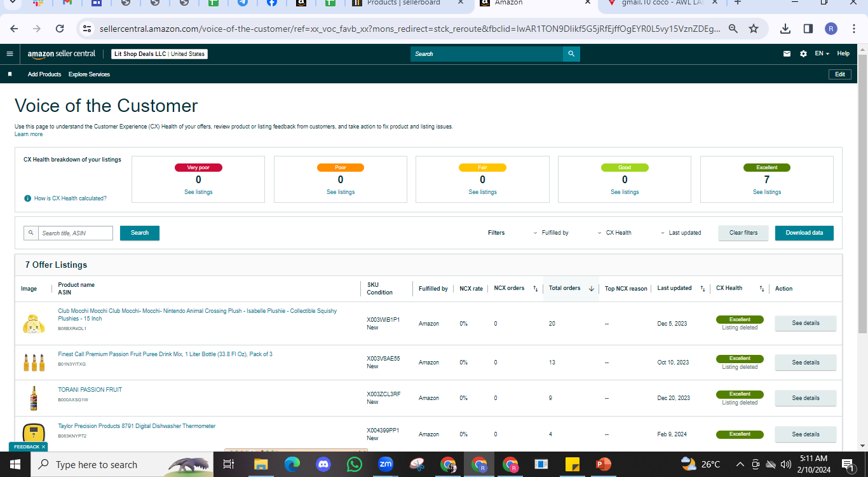Switch to the Facebook browser tab
The image size is (868, 477).
[272, 3]
